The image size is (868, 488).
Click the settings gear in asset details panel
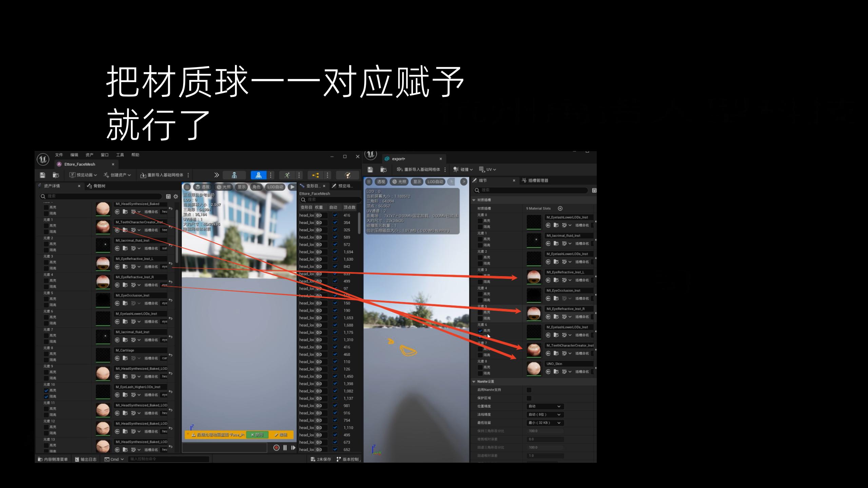(176, 196)
